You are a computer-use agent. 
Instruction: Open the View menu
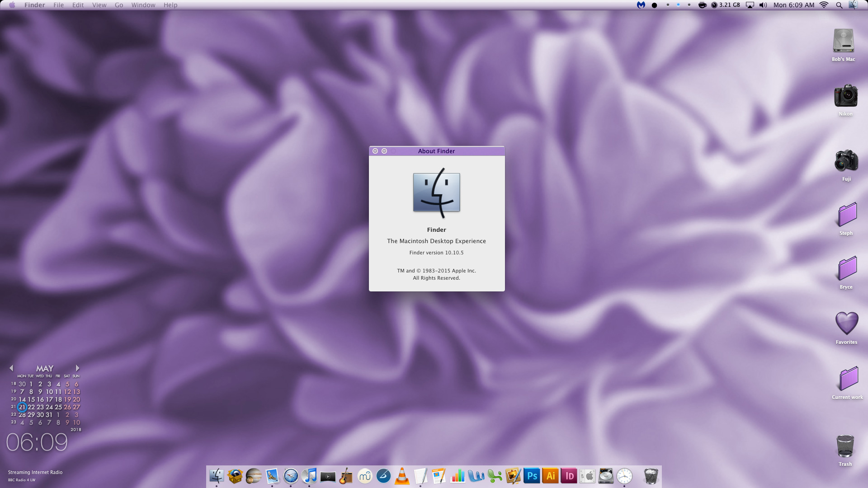[99, 5]
